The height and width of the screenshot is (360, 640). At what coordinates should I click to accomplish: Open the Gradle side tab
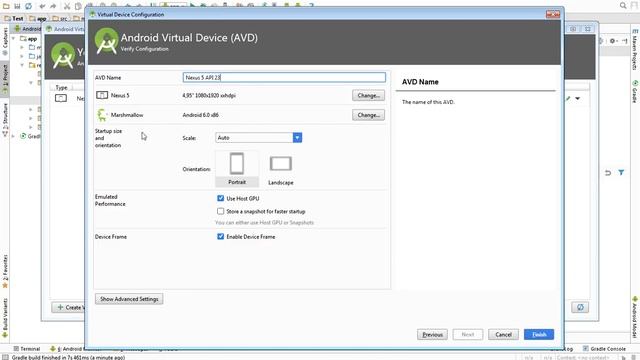635,92
